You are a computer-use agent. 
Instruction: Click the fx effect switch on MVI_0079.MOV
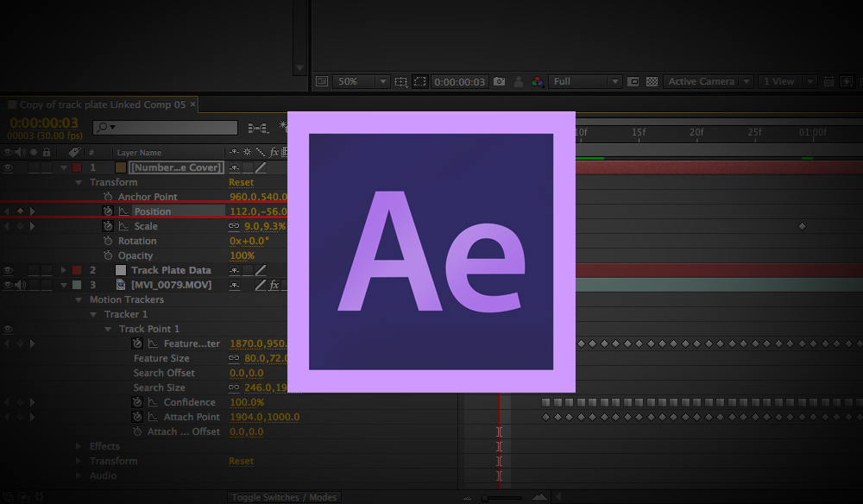tap(274, 285)
